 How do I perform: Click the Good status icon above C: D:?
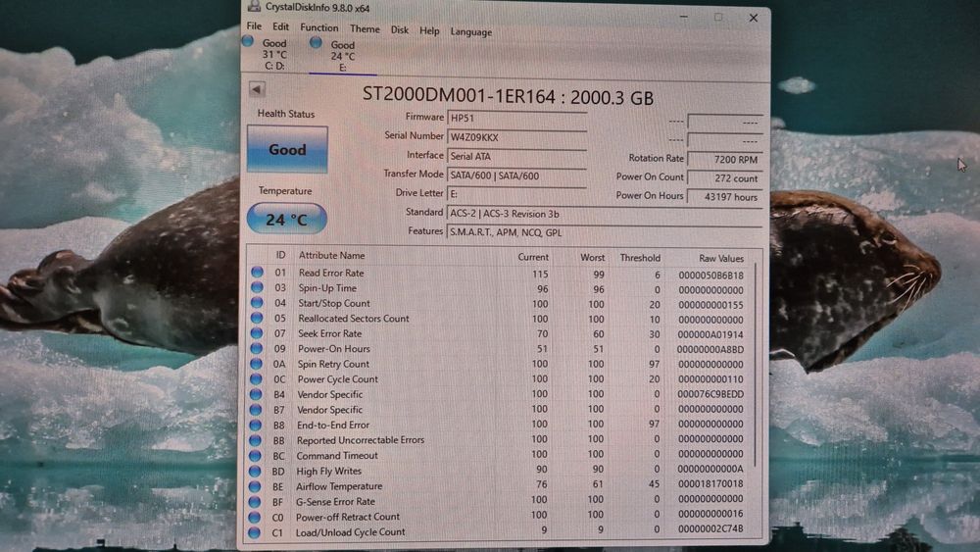tap(248, 41)
